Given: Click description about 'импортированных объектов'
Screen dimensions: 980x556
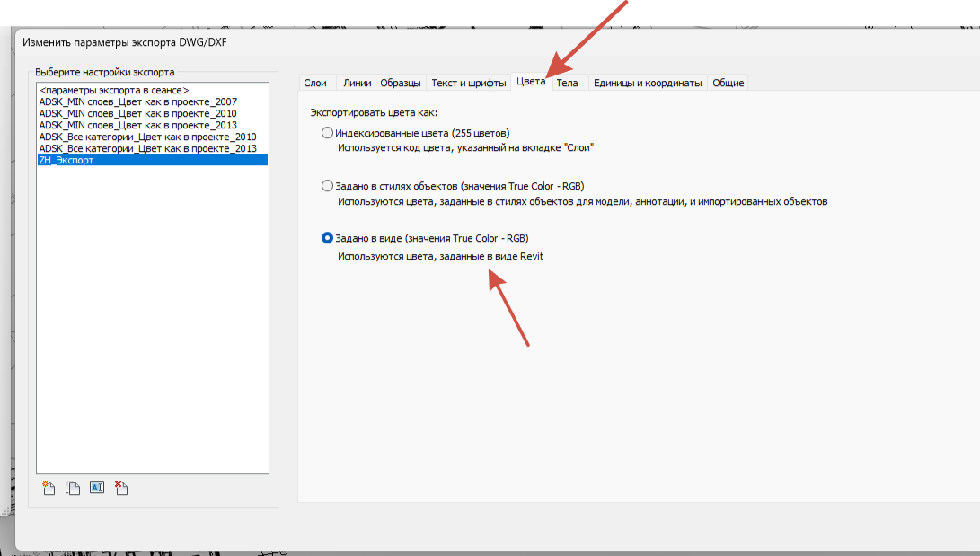Looking at the screenshot, I should [582, 201].
